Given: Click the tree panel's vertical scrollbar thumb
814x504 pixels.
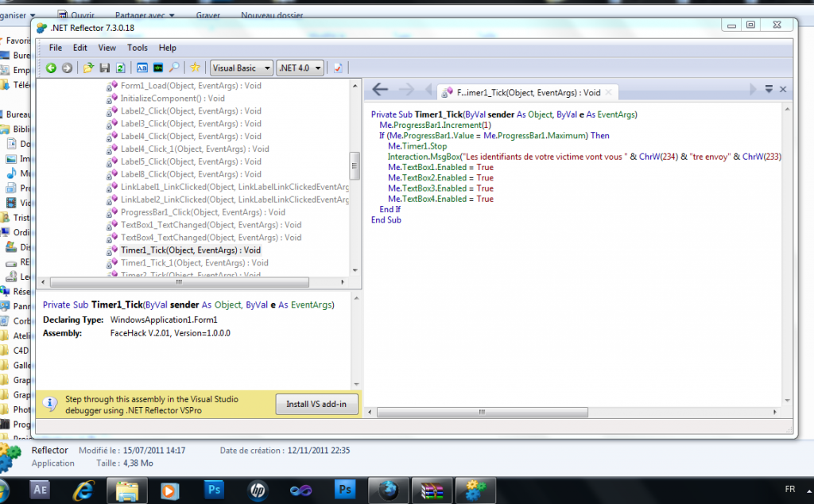Looking at the screenshot, I should coord(355,166).
